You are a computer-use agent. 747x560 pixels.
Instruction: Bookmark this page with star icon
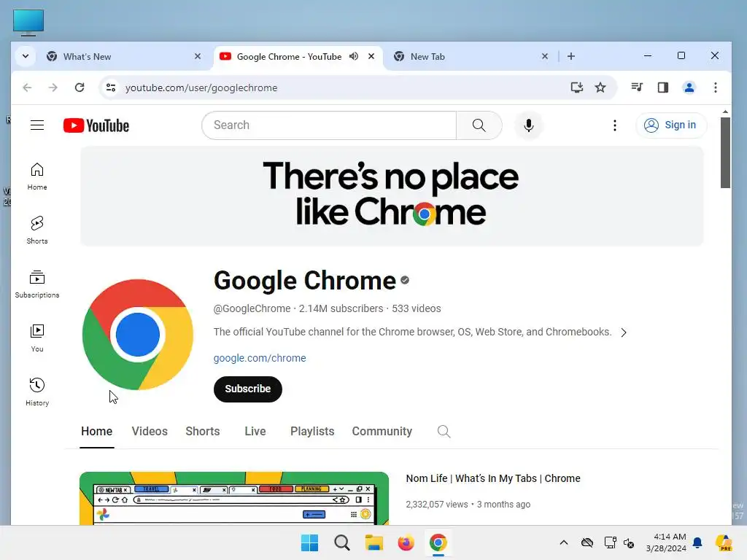point(600,87)
